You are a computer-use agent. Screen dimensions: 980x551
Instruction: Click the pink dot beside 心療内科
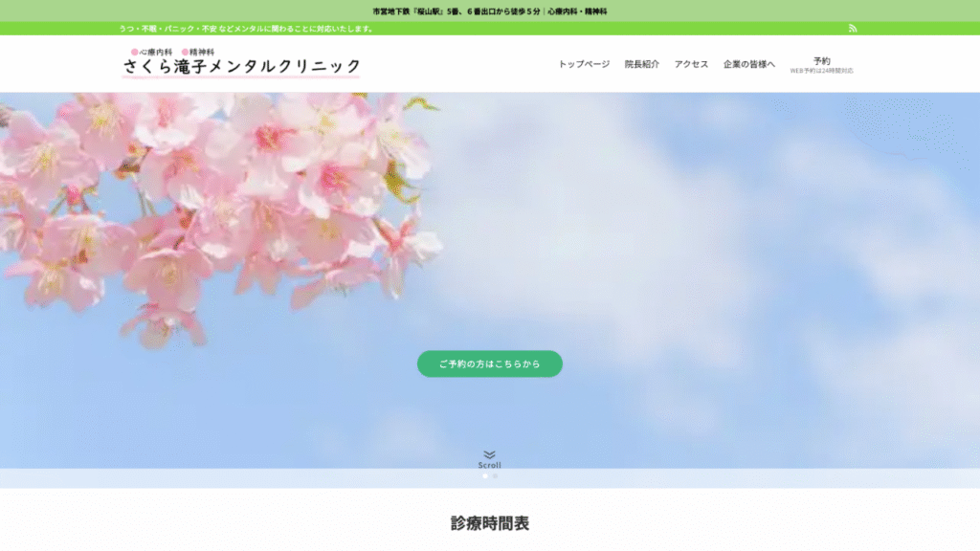point(135,52)
